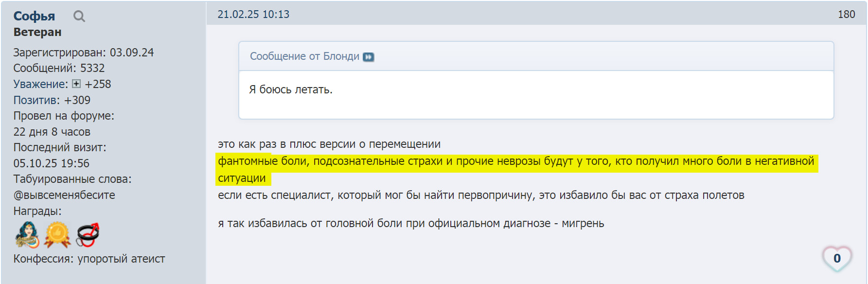Click the tagged word @вывсеменябесите
The image size is (868, 284).
[x=64, y=195]
